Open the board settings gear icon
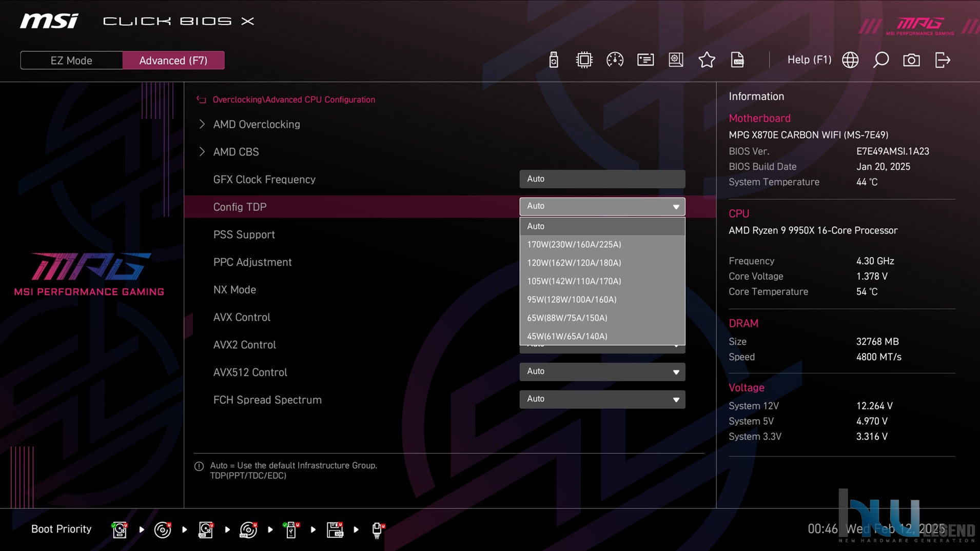Screen dimensions: 980x551 click(x=676, y=60)
